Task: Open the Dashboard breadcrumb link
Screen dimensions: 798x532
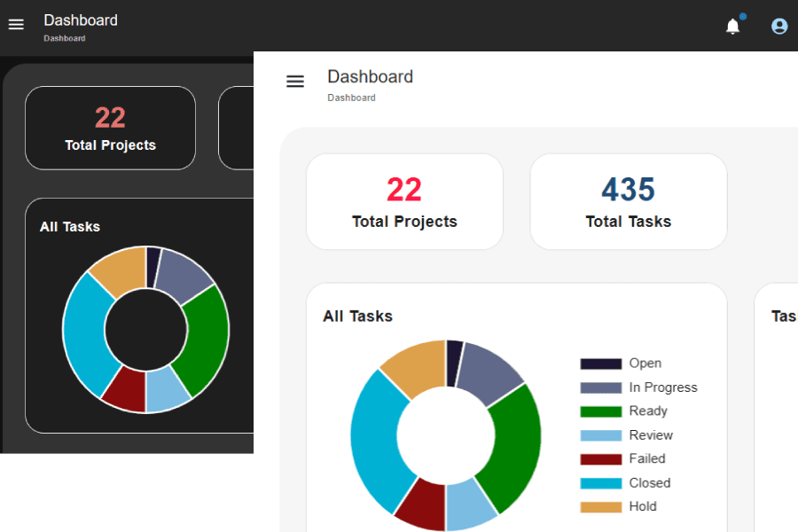Action: 351,98
